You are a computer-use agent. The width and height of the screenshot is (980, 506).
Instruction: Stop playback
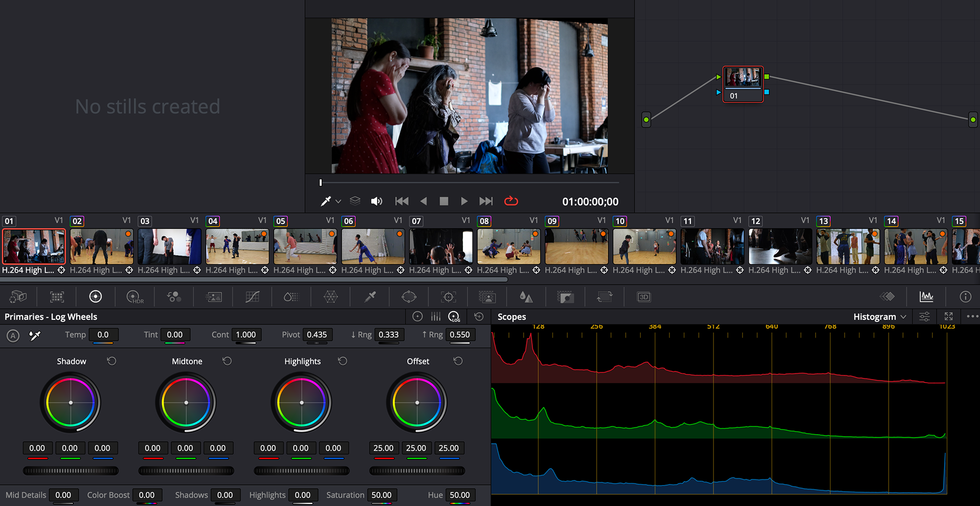pos(444,201)
